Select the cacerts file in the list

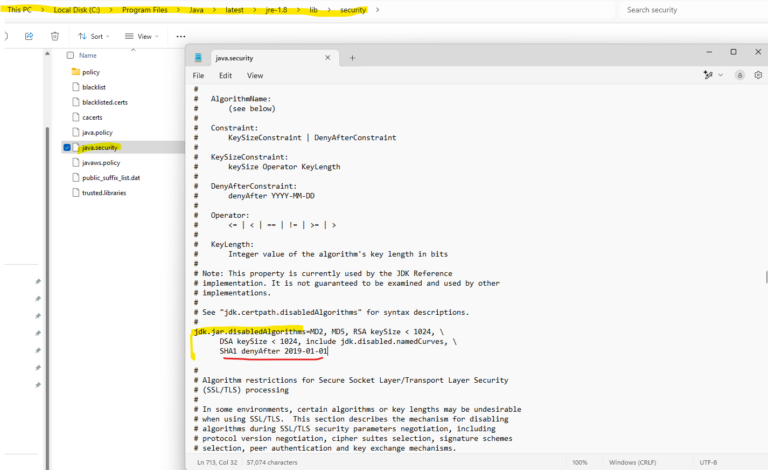92,117
